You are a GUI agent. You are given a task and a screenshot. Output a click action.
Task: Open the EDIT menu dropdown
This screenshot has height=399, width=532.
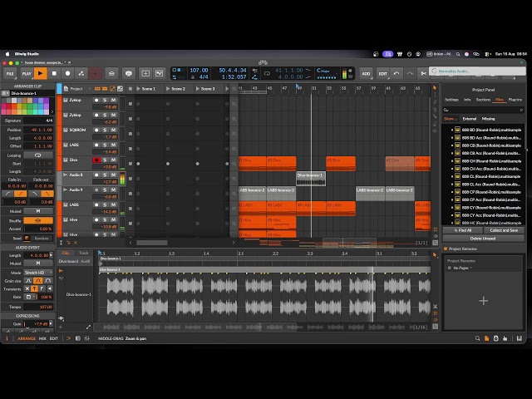coord(382,73)
